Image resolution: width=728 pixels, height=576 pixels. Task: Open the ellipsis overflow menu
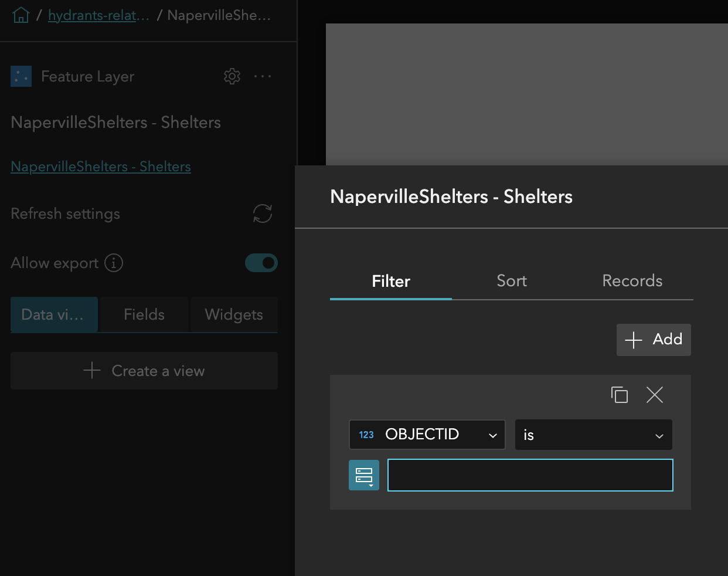263,76
